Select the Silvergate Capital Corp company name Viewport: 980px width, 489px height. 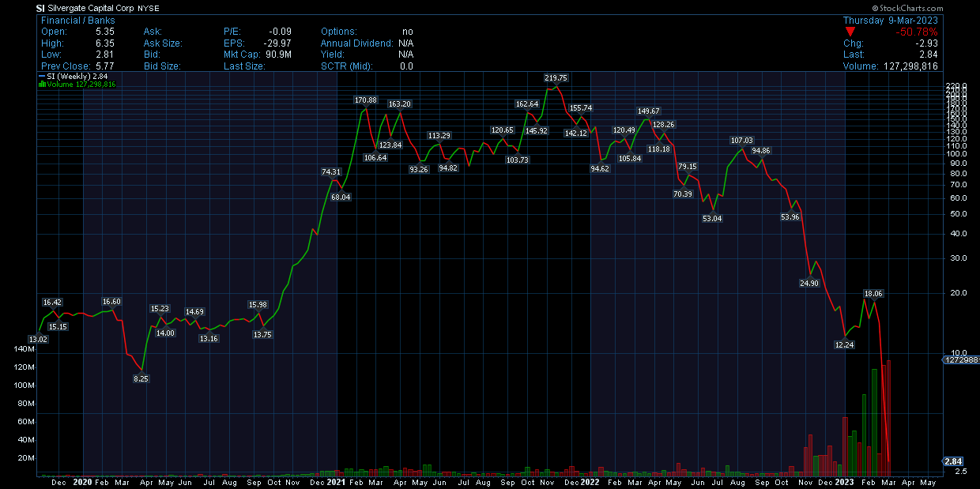90,7
